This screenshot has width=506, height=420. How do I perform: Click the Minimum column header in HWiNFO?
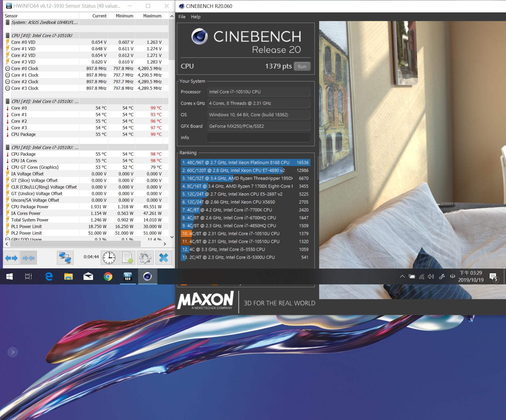tap(122, 16)
